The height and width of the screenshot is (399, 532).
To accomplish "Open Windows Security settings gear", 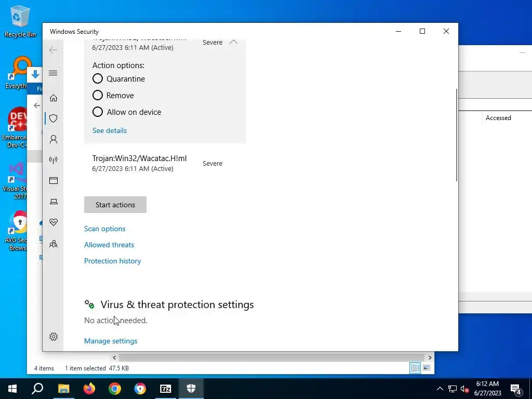I will tap(54, 337).
